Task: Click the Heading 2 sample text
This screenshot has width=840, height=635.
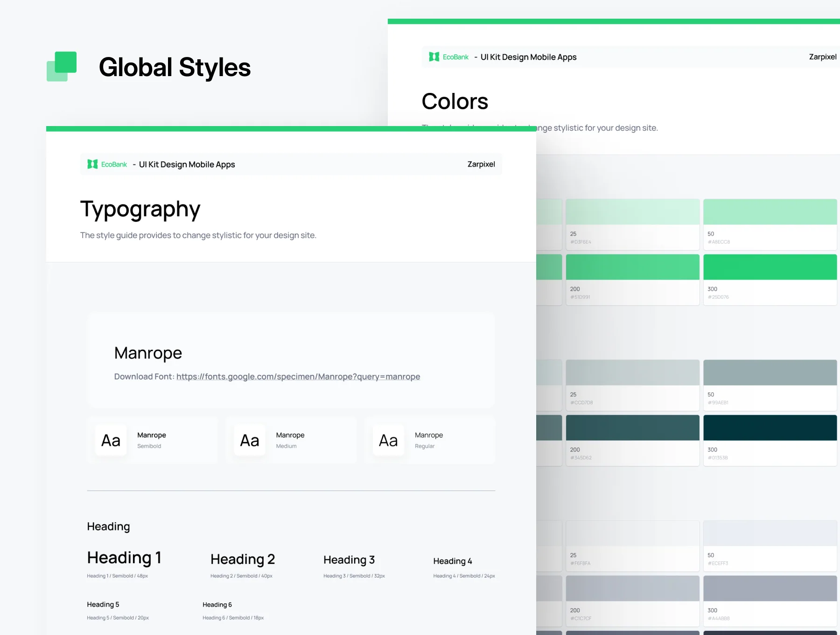Action: [243, 559]
